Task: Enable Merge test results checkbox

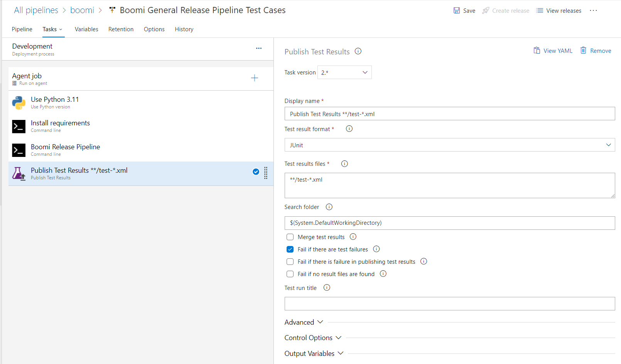Action: (290, 237)
